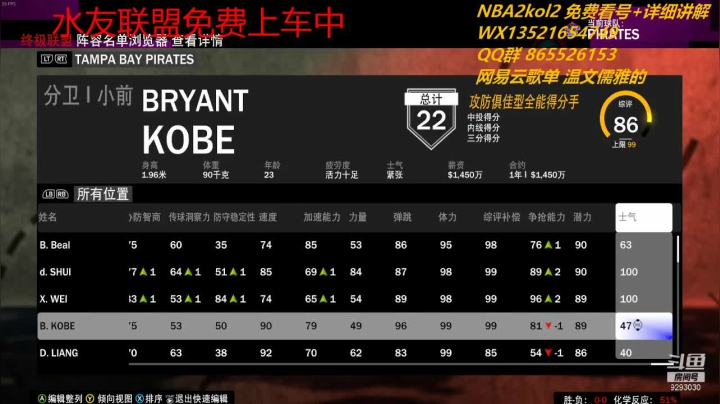720x404 pixels.
Task: Click the 体力 column header
Action: tap(448, 217)
